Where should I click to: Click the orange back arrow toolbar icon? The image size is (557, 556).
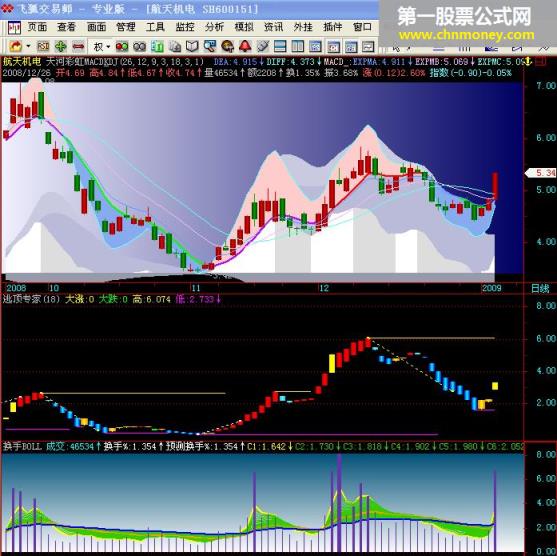click(15, 46)
